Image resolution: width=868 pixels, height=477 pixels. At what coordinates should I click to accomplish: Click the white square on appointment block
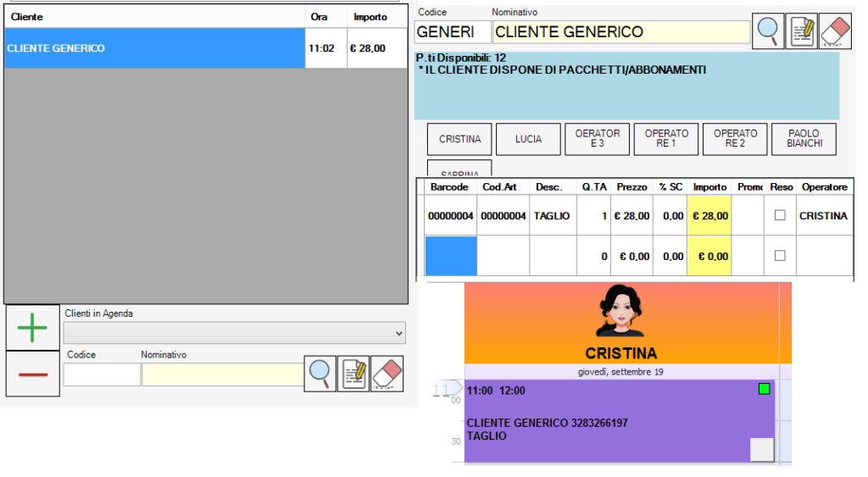(x=762, y=450)
